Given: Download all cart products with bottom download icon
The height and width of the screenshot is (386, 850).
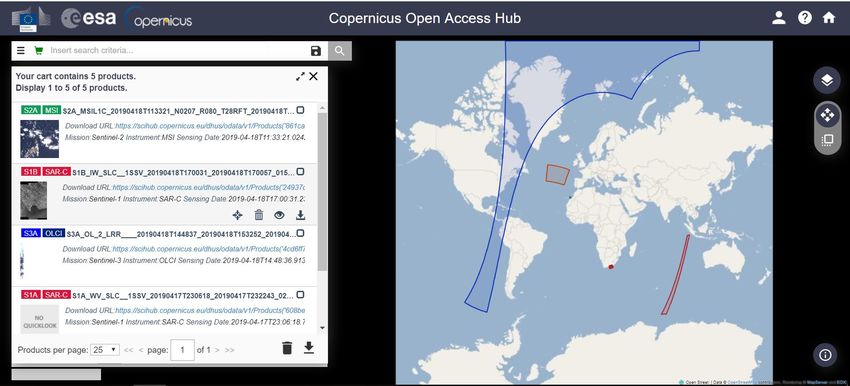Looking at the screenshot, I should [309, 348].
